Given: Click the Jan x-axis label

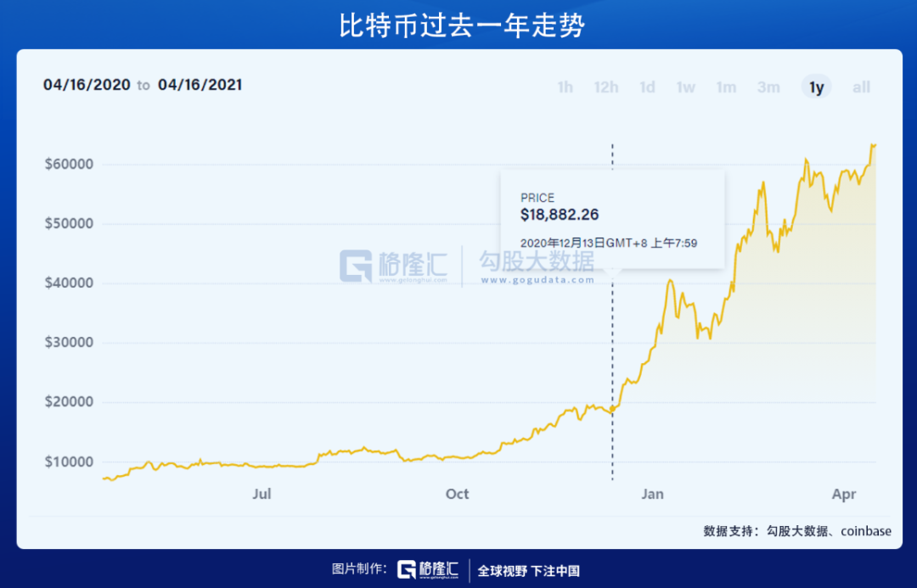Looking at the screenshot, I should pyautogui.click(x=652, y=494).
